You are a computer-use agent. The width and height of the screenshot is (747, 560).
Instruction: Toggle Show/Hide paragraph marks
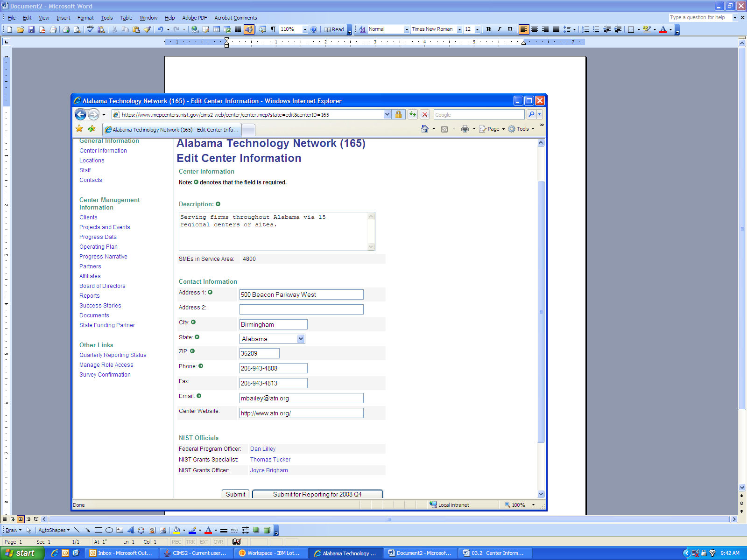(x=273, y=29)
